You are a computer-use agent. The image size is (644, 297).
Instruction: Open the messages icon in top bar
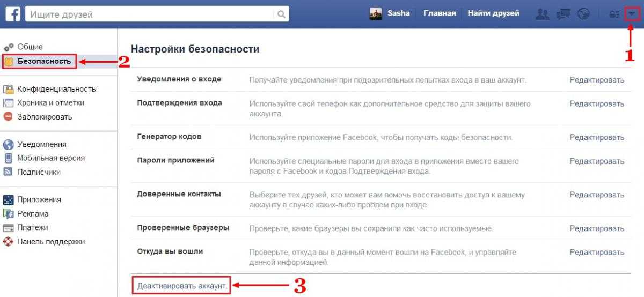click(563, 14)
